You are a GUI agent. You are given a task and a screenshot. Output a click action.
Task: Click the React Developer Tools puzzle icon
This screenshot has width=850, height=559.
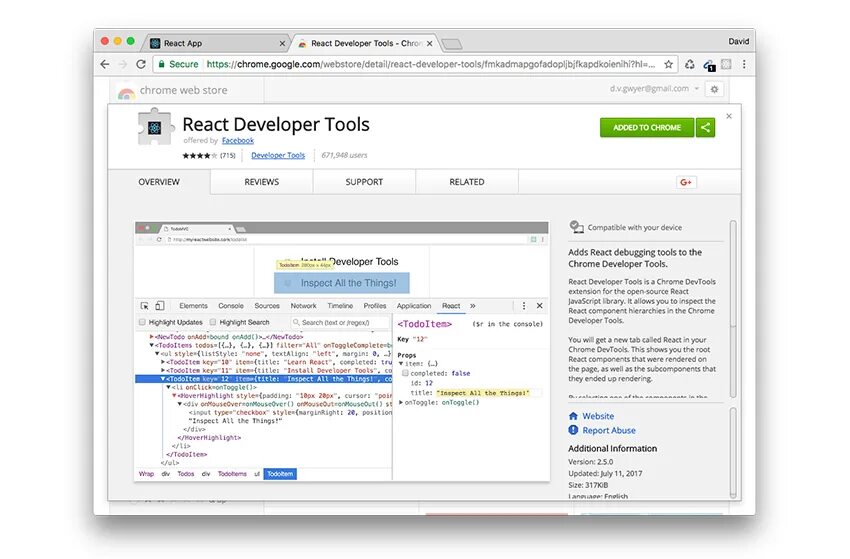[155, 127]
